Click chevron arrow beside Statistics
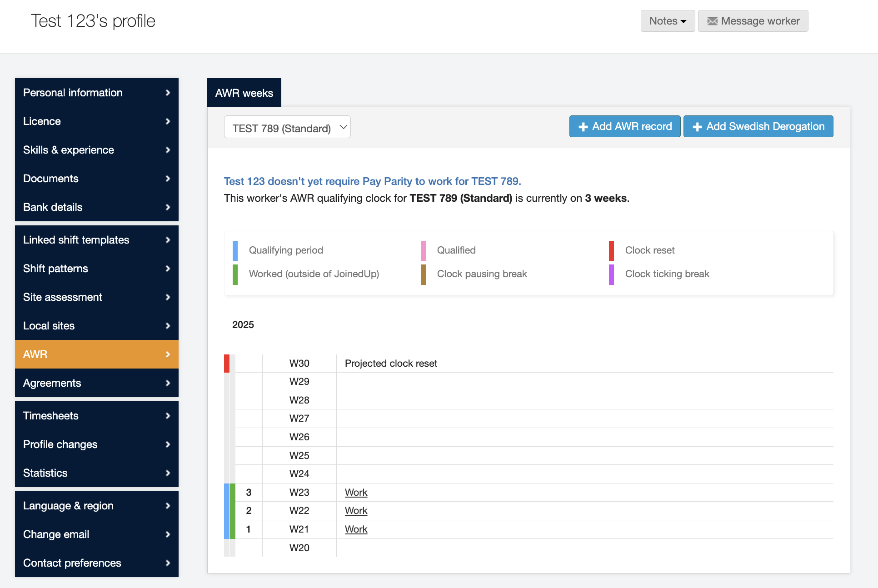878x588 pixels. 168,473
